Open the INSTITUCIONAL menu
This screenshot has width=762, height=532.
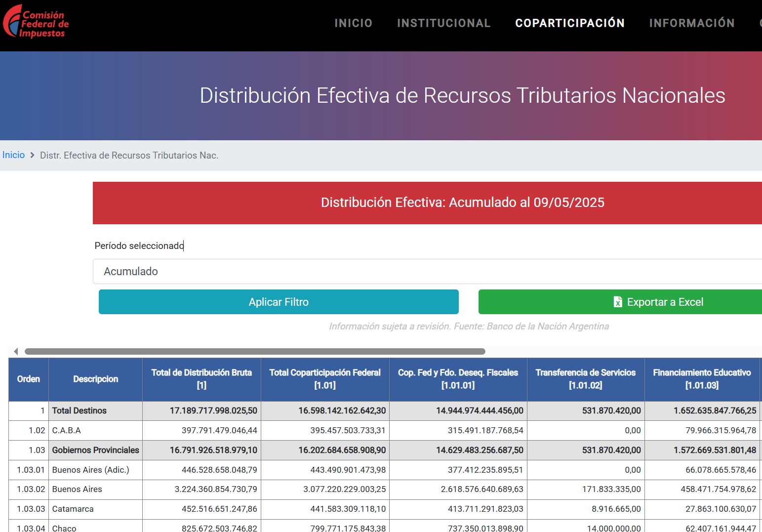pyautogui.click(x=443, y=23)
